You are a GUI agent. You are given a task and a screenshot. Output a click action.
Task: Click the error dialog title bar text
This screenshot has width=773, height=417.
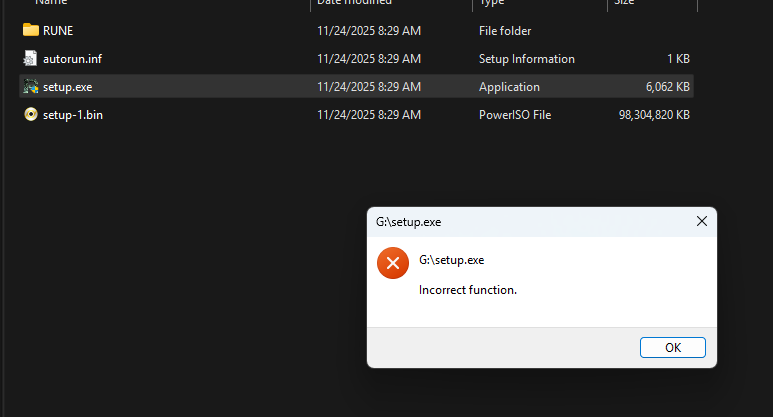(409, 222)
